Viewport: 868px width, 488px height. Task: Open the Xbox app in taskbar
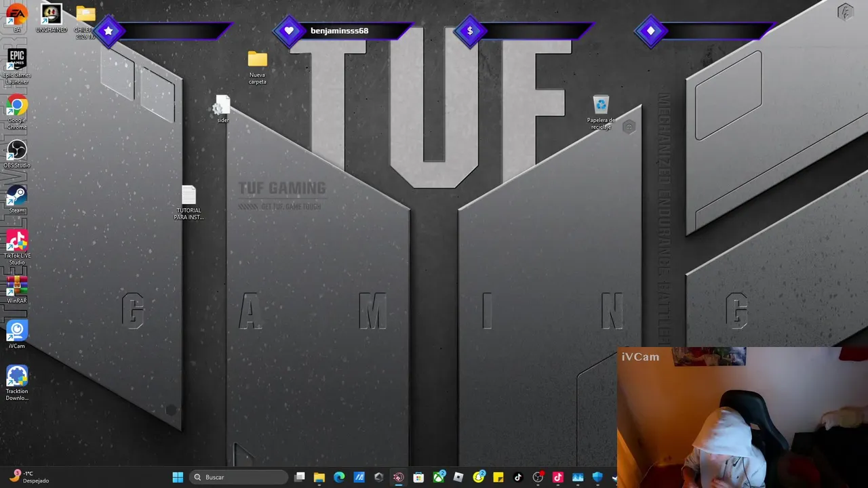coord(439,477)
